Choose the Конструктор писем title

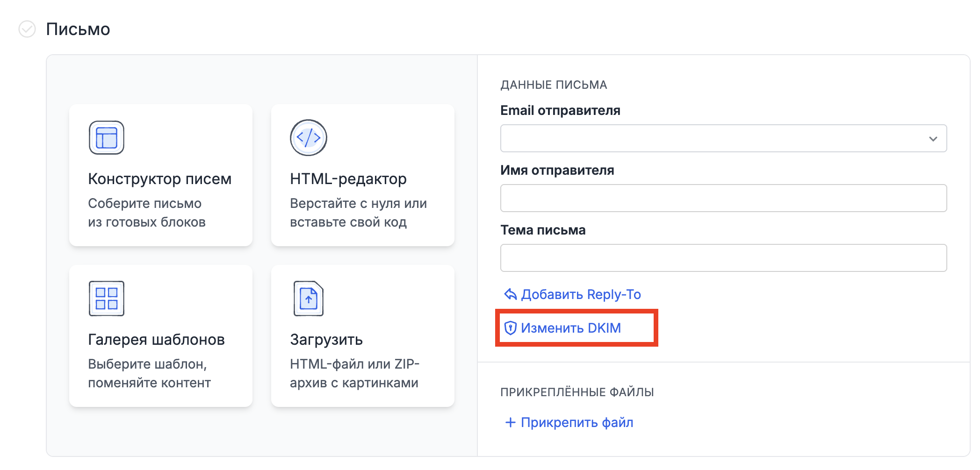point(160,179)
